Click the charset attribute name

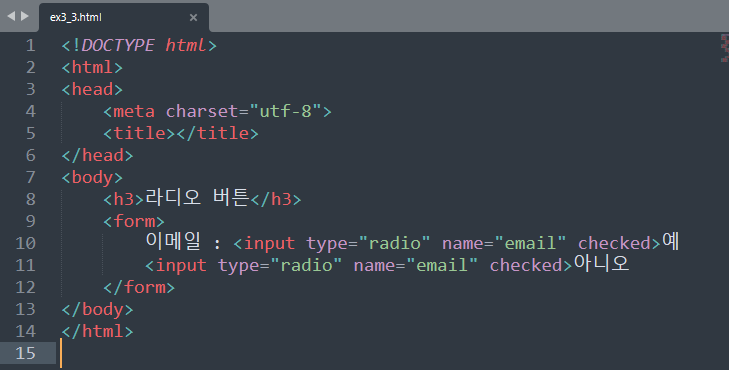coord(202,112)
